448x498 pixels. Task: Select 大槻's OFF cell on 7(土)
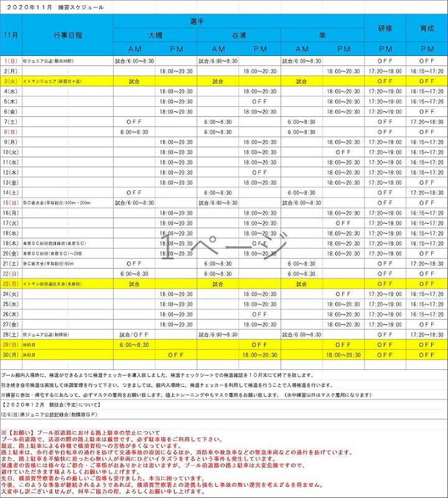point(134,122)
